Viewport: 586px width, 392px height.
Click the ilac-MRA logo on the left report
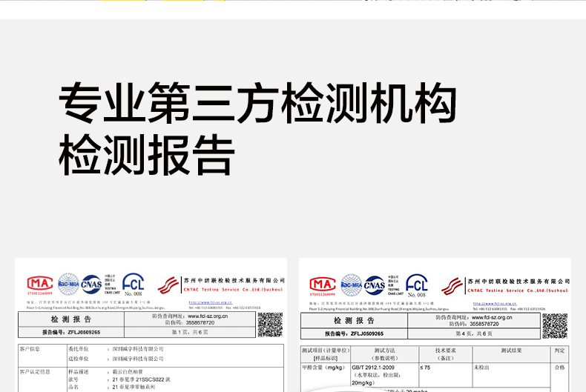[x=68, y=282]
